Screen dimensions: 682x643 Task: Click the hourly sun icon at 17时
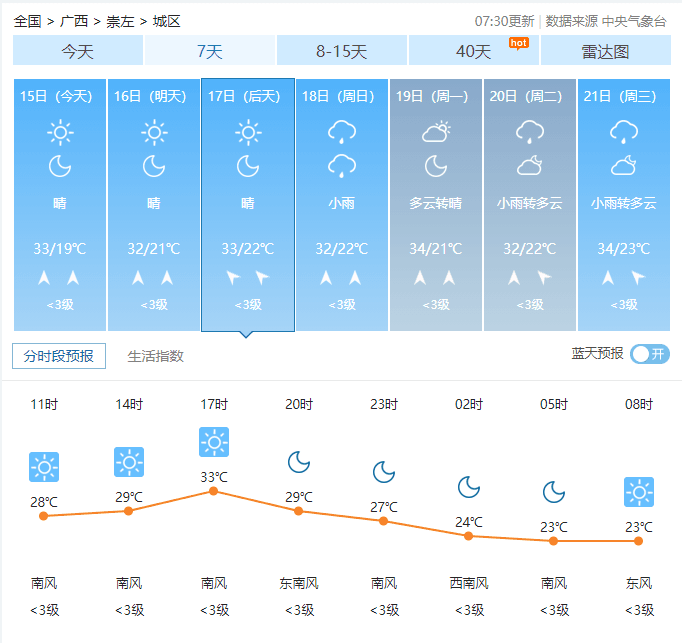(214, 442)
